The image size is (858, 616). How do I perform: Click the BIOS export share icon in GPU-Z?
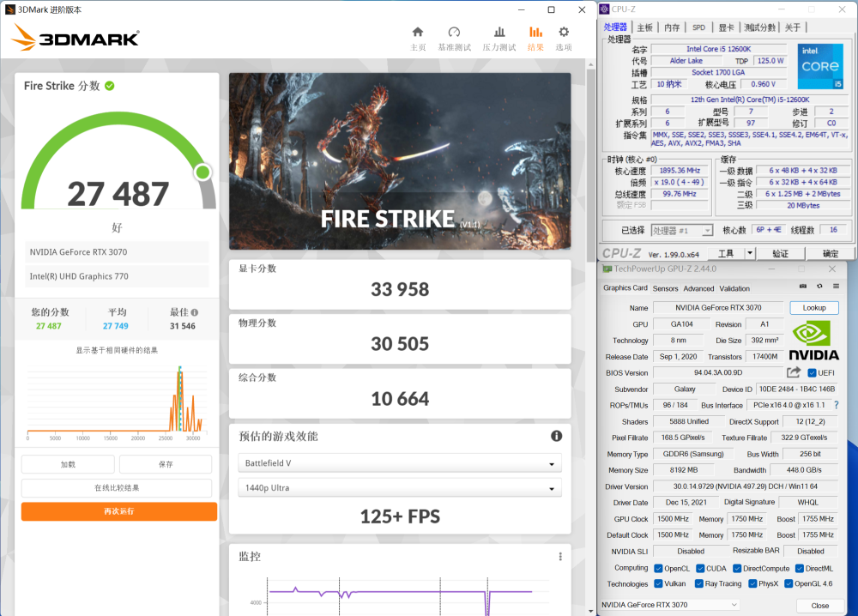pos(794,372)
